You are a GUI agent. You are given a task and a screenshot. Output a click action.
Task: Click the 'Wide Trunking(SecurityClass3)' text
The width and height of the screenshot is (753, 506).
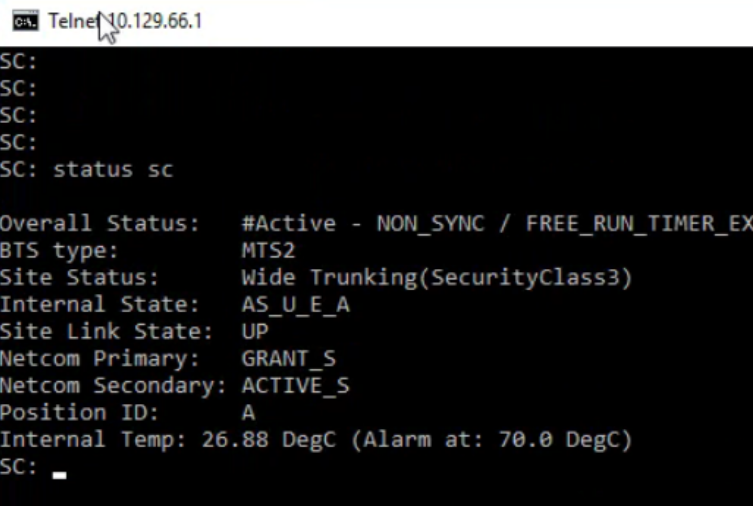pos(437,277)
